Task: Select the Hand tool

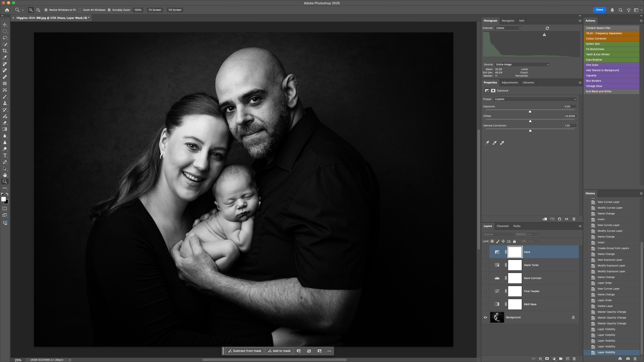Action: tap(5, 175)
